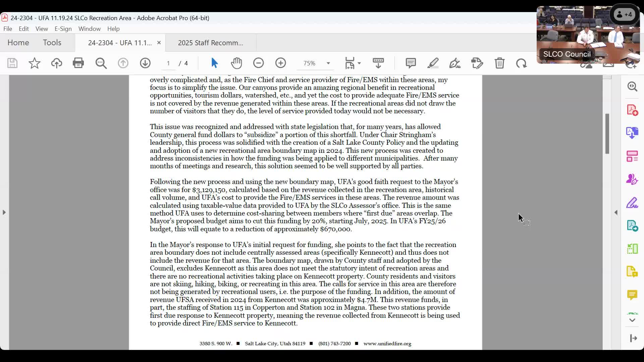Activate the arrow selection tool
This screenshot has height=362, width=644.
[x=215, y=63]
